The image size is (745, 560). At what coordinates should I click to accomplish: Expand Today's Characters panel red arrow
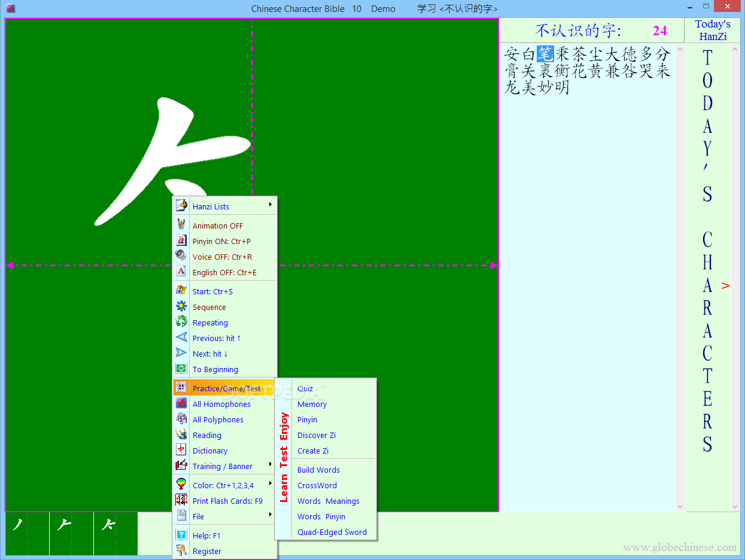pos(726,286)
